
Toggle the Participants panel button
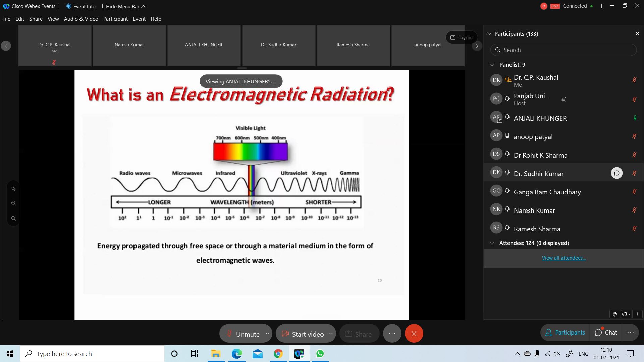click(x=565, y=333)
